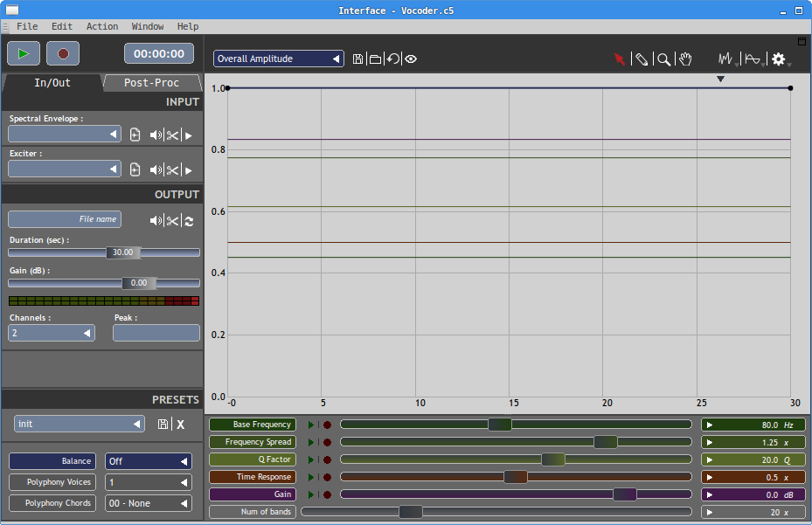This screenshot has height=525, width=812.
Task: Open the Window menu
Action: tap(148, 26)
